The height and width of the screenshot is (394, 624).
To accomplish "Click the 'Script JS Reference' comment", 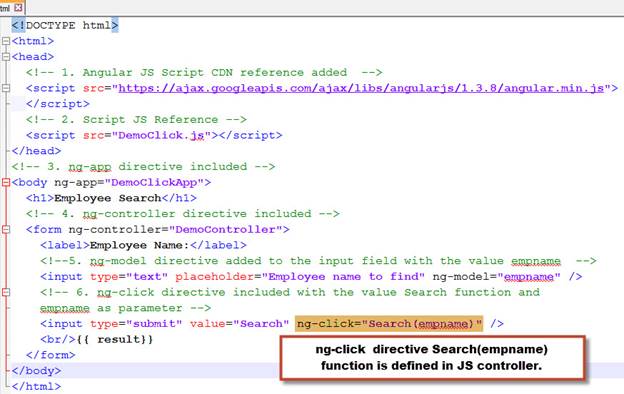I will (136, 119).
